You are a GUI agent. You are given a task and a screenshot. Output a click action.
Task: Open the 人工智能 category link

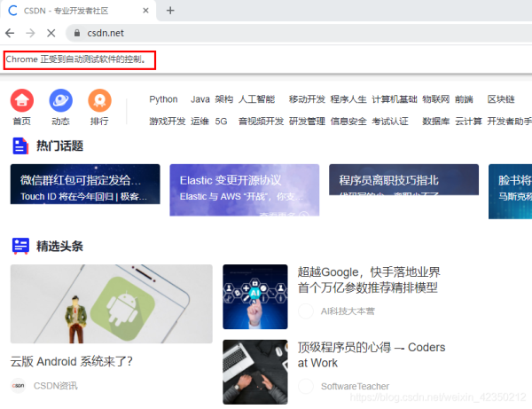click(257, 99)
